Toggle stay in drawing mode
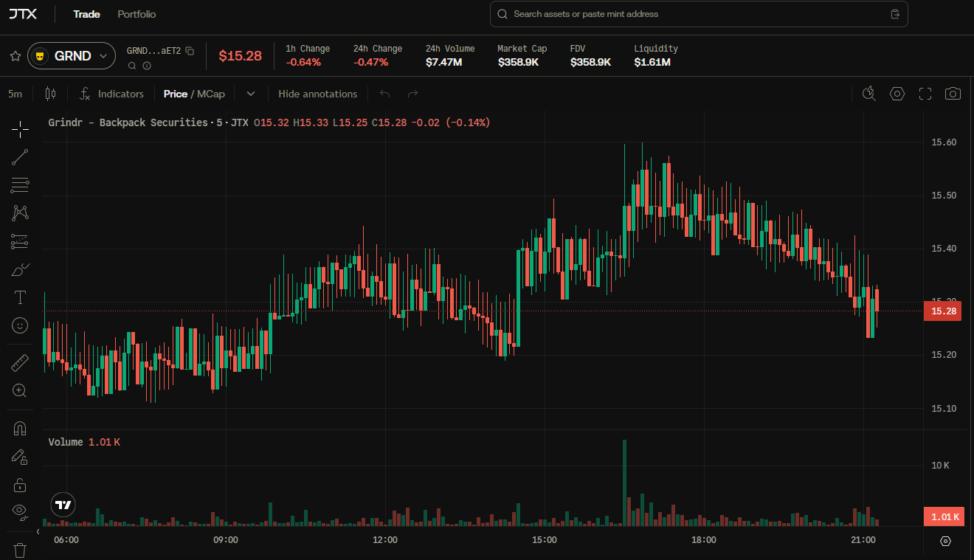Viewport: 974px width, 560px height. [20, 457]
